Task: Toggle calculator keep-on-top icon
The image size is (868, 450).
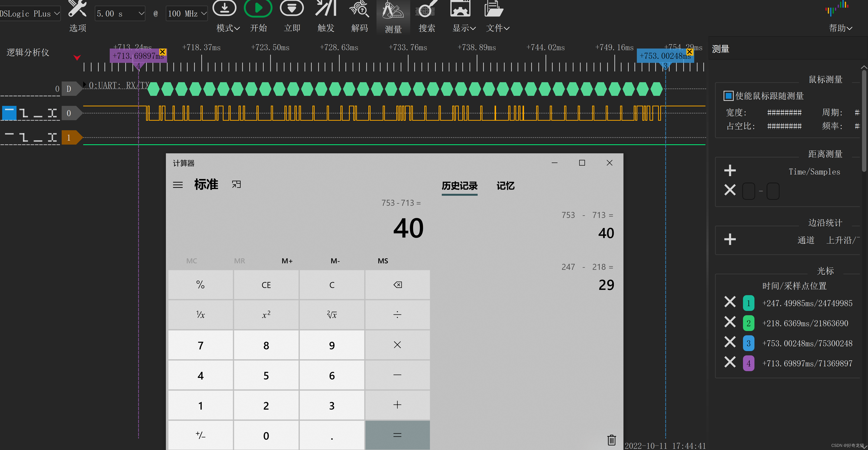Action: point(236,184)
